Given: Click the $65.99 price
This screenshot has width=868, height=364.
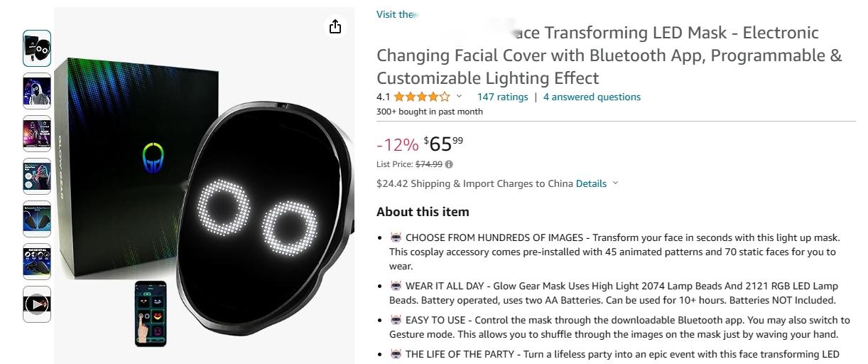Looking at the screenshot, I should [443, 144].
